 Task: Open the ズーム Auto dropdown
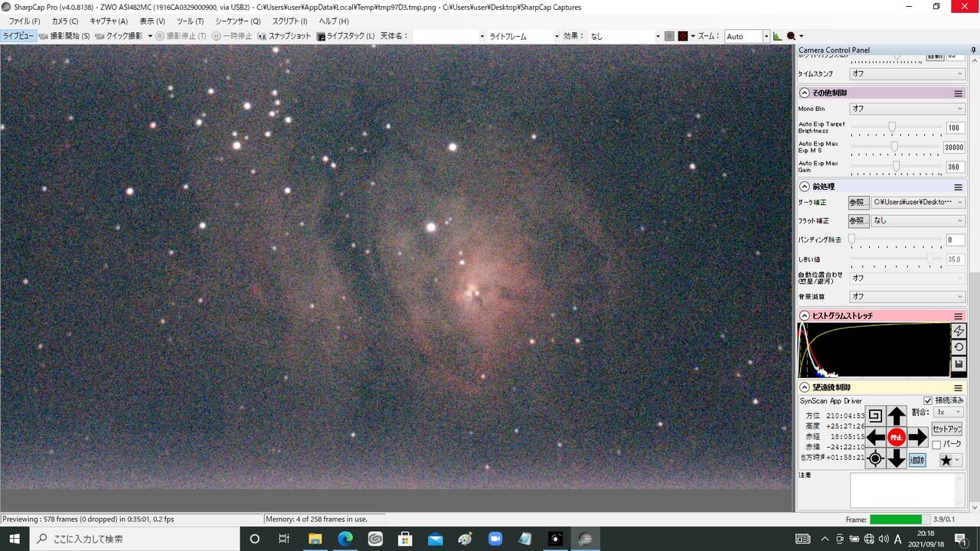pos(746,36)
